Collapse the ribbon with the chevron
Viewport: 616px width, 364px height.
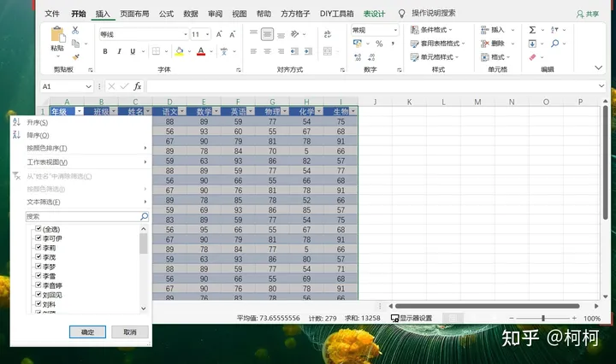(x=598, y=68)
